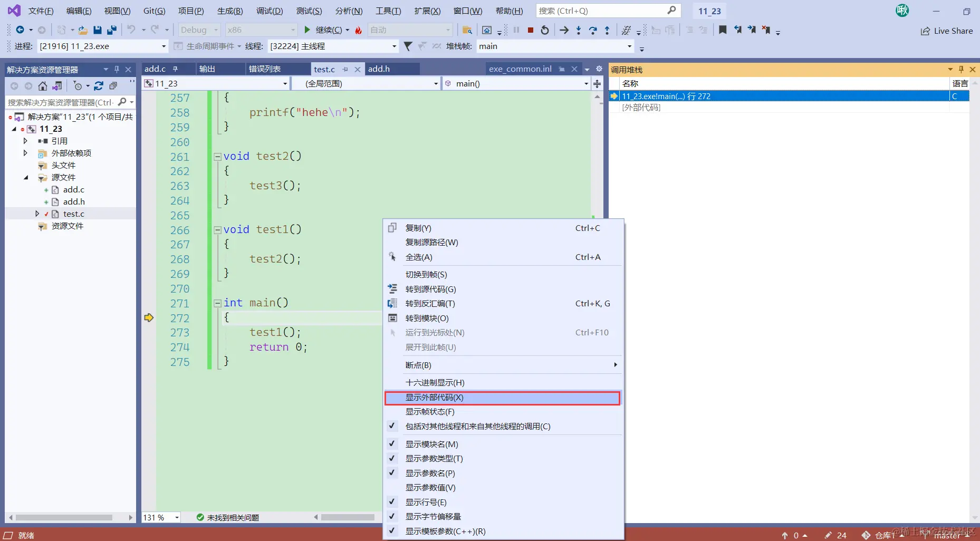Navigate backward using the back arrow icon

(20, 30)
